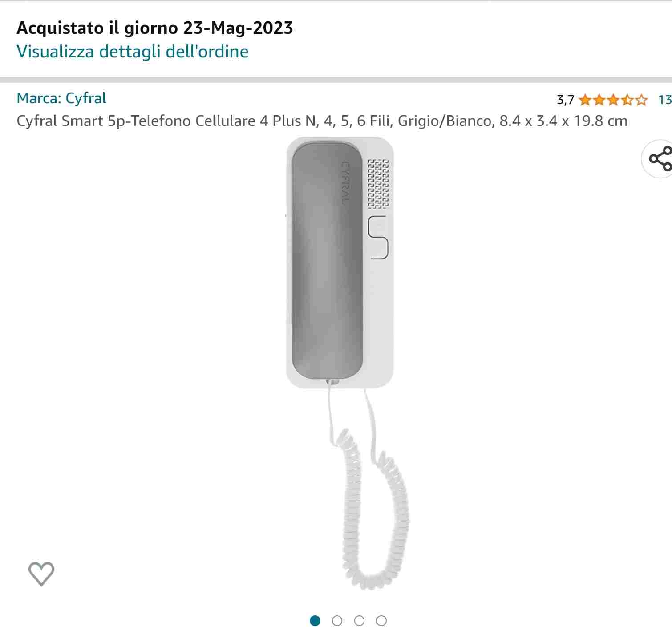The width and height of the screenshot is (672, 643).
Task: Open the share icon for this product
Action: [x=659, y=159]
